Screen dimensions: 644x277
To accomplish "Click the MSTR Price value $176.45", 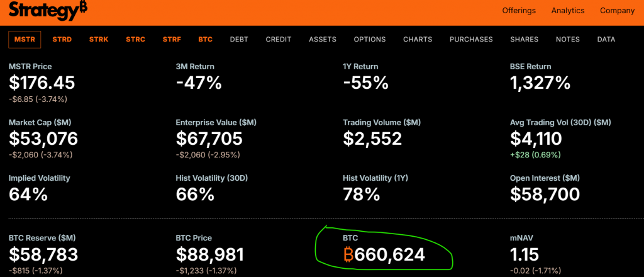I will 42,83.
